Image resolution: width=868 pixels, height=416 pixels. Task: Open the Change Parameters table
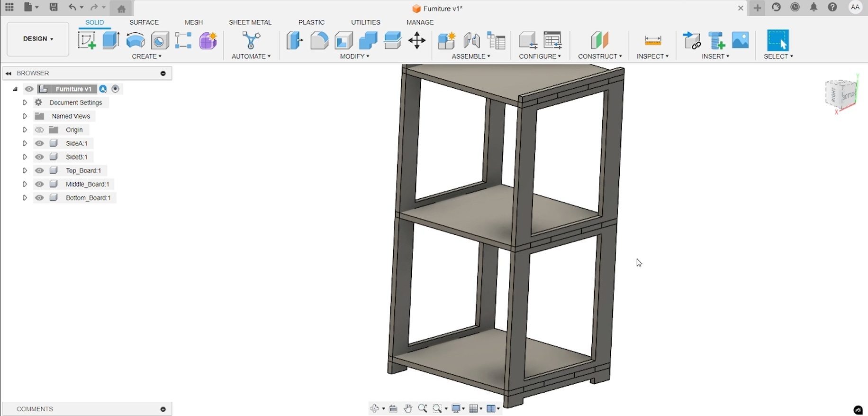pyautogui.click(x=552, y=40)
